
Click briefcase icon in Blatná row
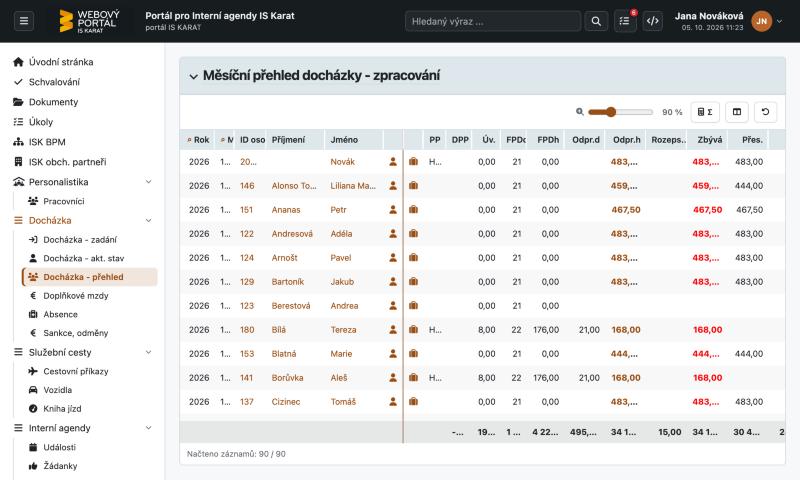pyautogui.click(x=413, y=353)
